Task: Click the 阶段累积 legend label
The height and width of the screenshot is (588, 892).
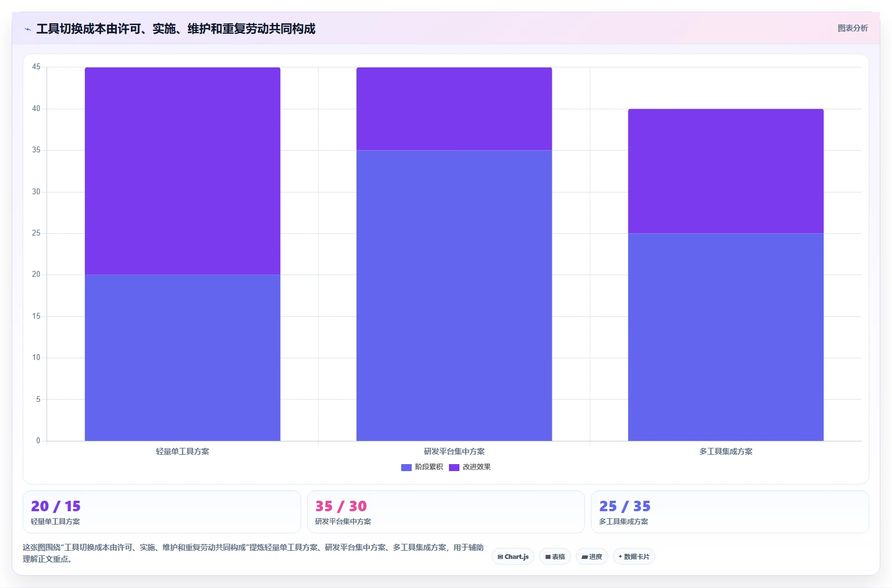Action: (x=429, y=467)
